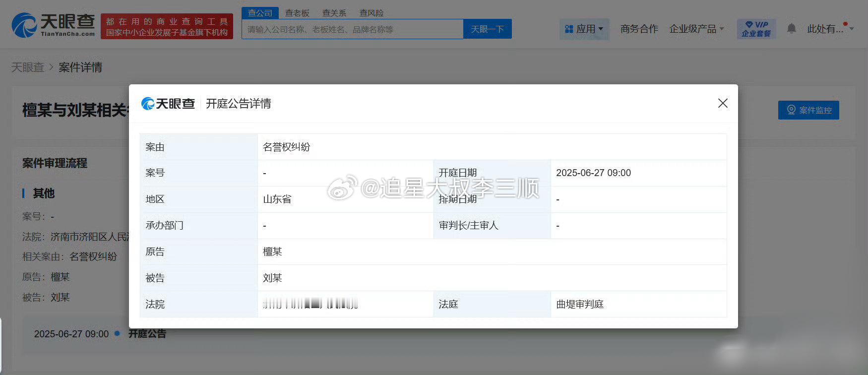The image size is (868, 375).
Task: Select the 查关系 search tab
Action: tap(334, 13)
